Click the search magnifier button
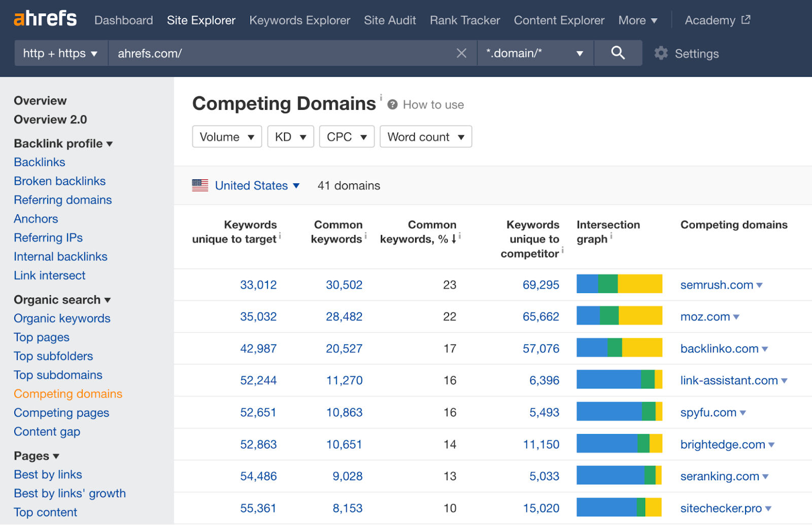This screenshot has height=525, width=812. click(x=618, y=53)
